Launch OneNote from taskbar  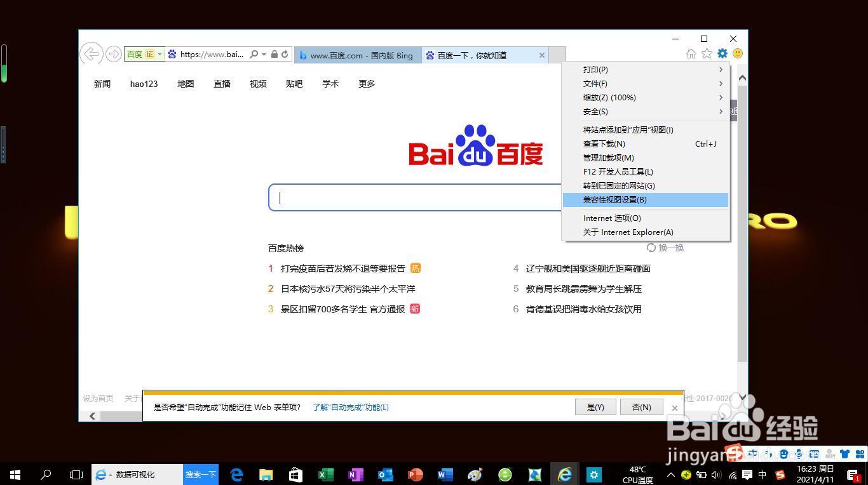[x=356, y=474]
